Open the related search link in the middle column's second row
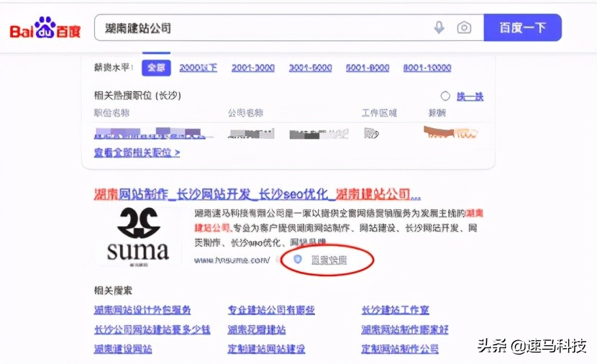The height and width of the screenshot is (364, 597). click(256, 329)
